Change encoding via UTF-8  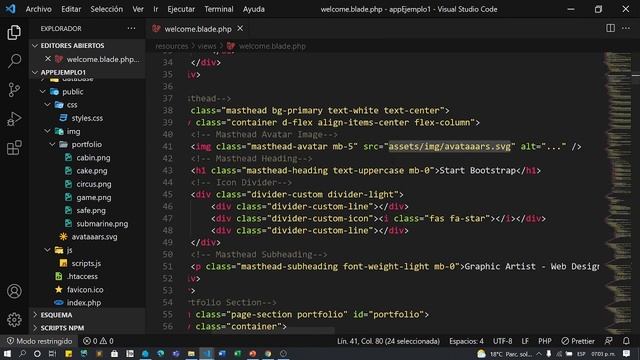click(502, 341)
